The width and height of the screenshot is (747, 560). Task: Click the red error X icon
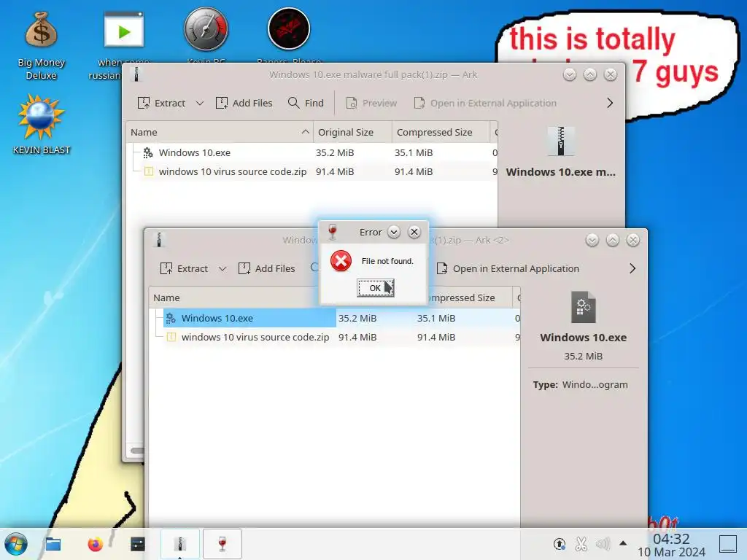coord(341,261)
